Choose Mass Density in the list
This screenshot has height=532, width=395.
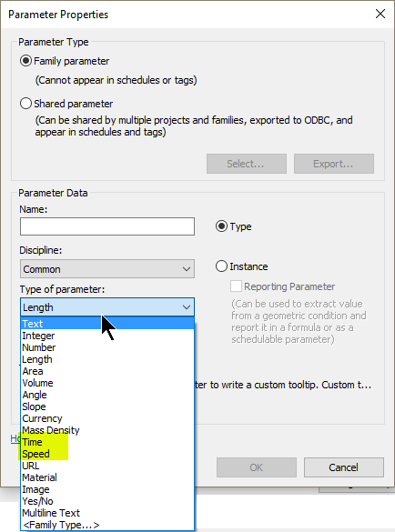pyautogui.click(x=107, y=430)
